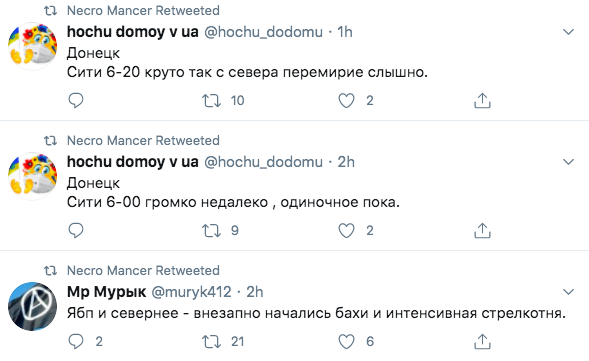Share Мр Мурык's tweet
The height and width of the screenshot is (361, 589).
click(x=482, y=341)
